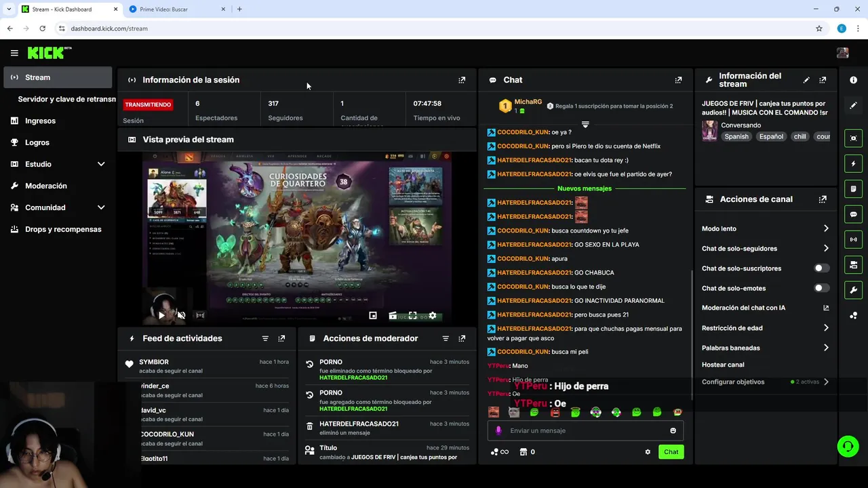This screenshot has height=488, width=868.
Task: Open the profile avatar on the Kick header
Action: tap(843, 53)
